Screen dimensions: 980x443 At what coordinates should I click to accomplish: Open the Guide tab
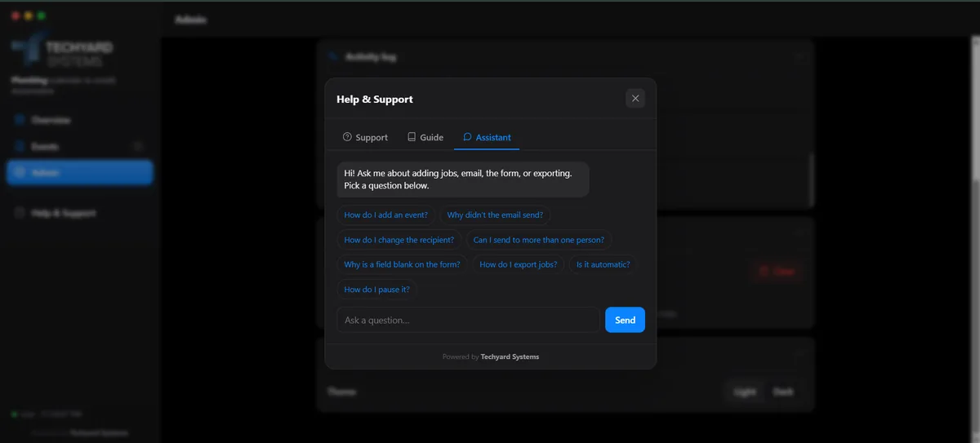[425, 137]
